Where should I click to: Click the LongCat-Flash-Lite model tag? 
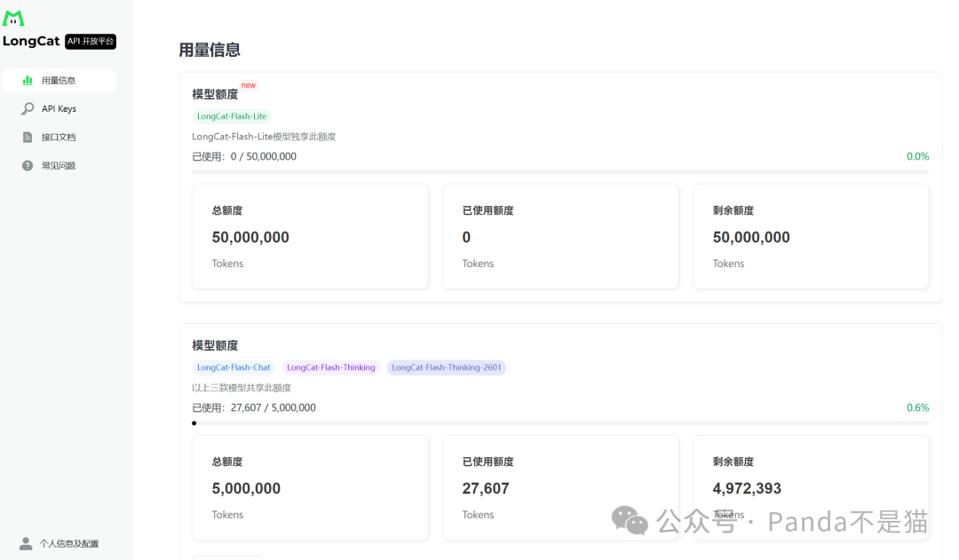pyautogui.click(x=232, y=116)
